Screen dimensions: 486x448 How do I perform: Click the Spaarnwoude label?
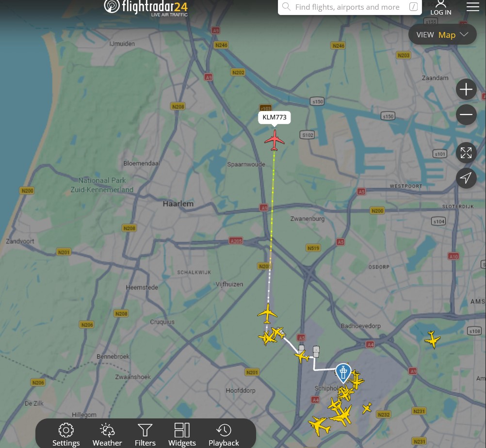pos(246,164)
